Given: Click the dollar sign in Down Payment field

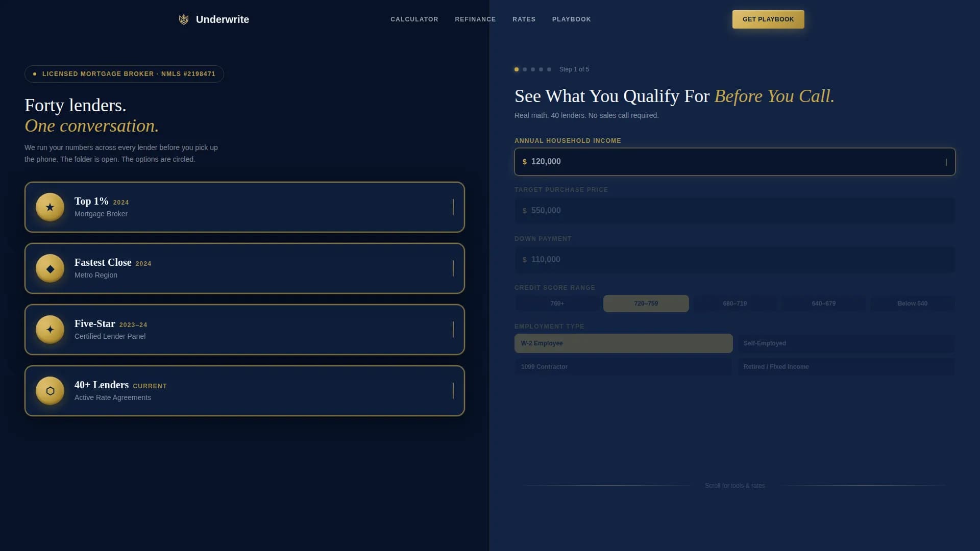Looking at the screenshot, I should point(525,259).
